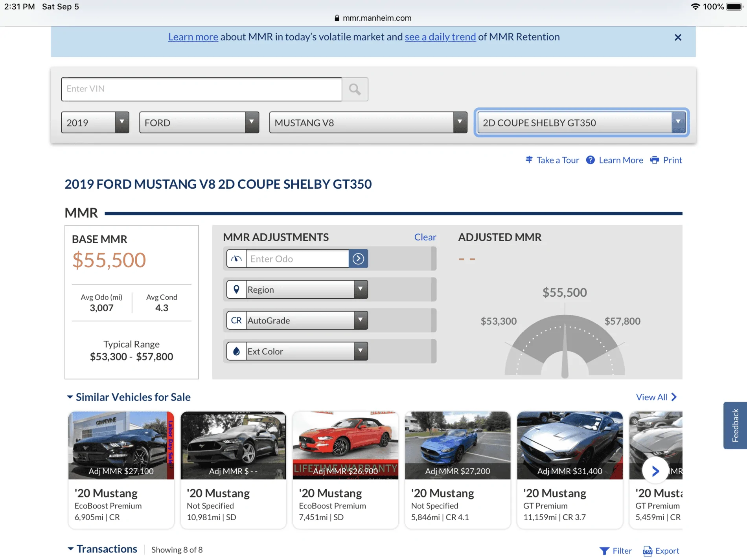This screenshot has width=747, height=560.
Task: Click the Learn More question mark icon
Action: tap(590, 160)
